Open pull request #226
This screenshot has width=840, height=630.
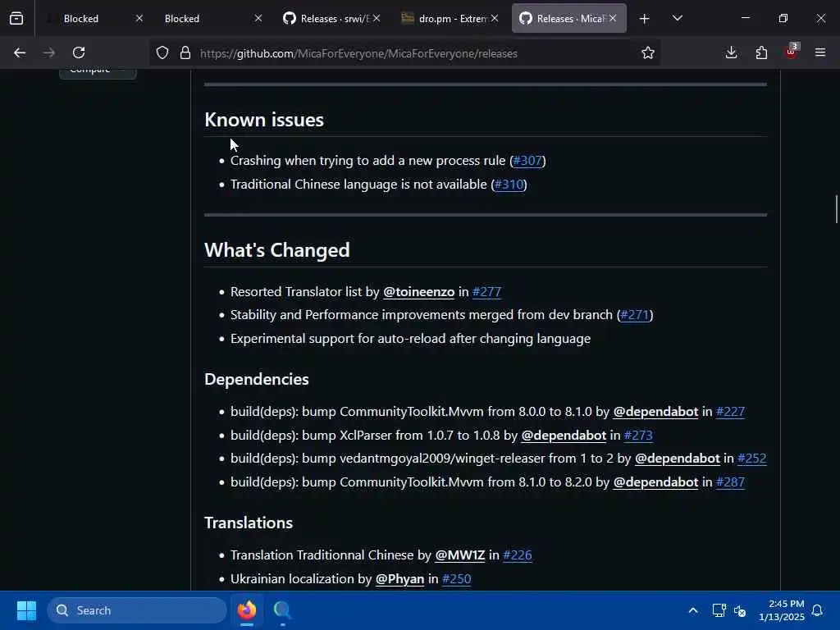[x=518, y=555]
